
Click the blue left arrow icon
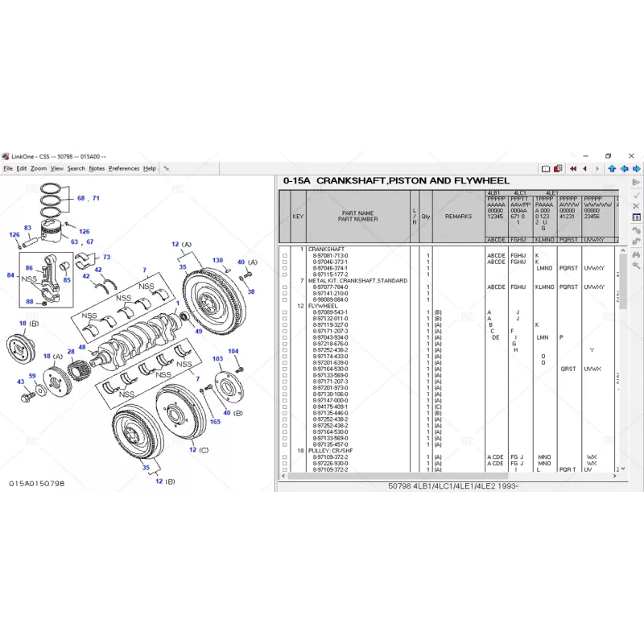pyautogui.click(x=624, y=168)
